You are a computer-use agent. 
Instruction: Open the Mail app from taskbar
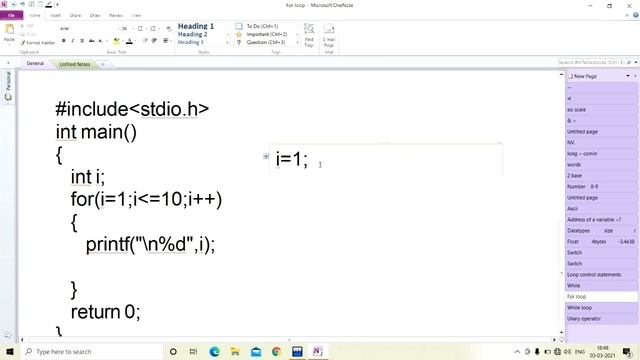(x=256, y=351)
